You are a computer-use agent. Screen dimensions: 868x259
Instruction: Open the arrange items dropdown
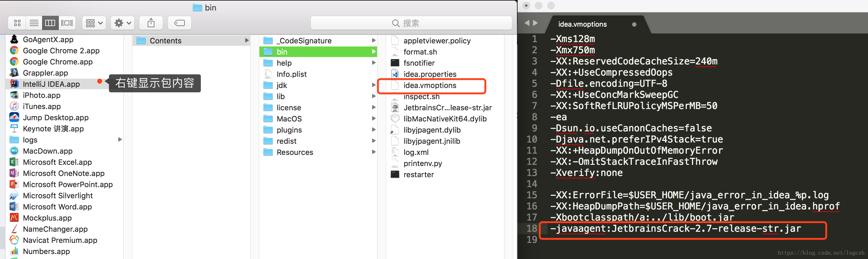coord(94,23)
